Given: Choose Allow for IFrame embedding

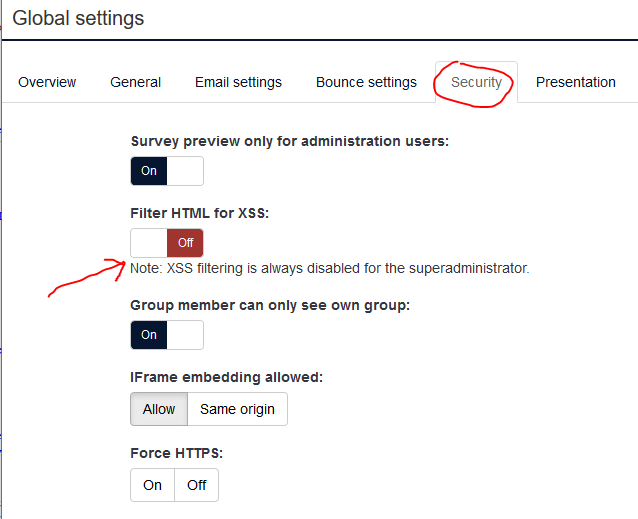Looking at the screenshot, I should (x=159, y=409).
